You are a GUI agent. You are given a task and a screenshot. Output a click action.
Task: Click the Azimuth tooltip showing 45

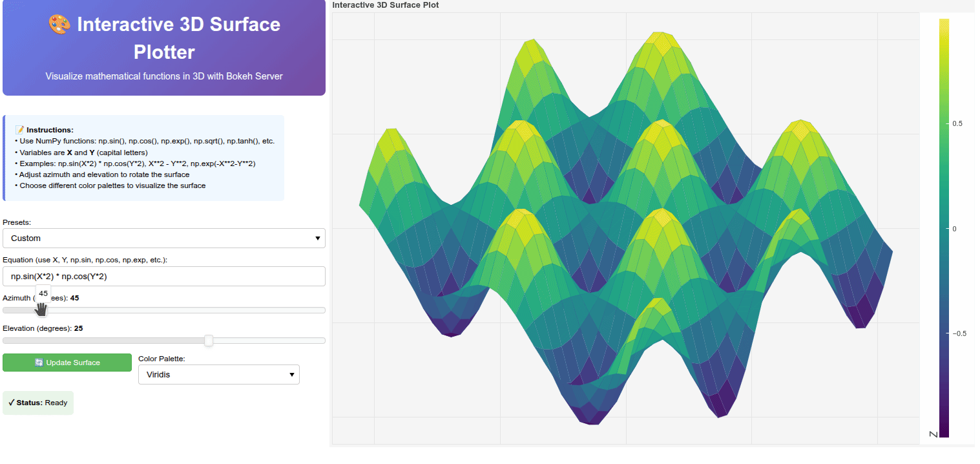click(x=43, y=293)
